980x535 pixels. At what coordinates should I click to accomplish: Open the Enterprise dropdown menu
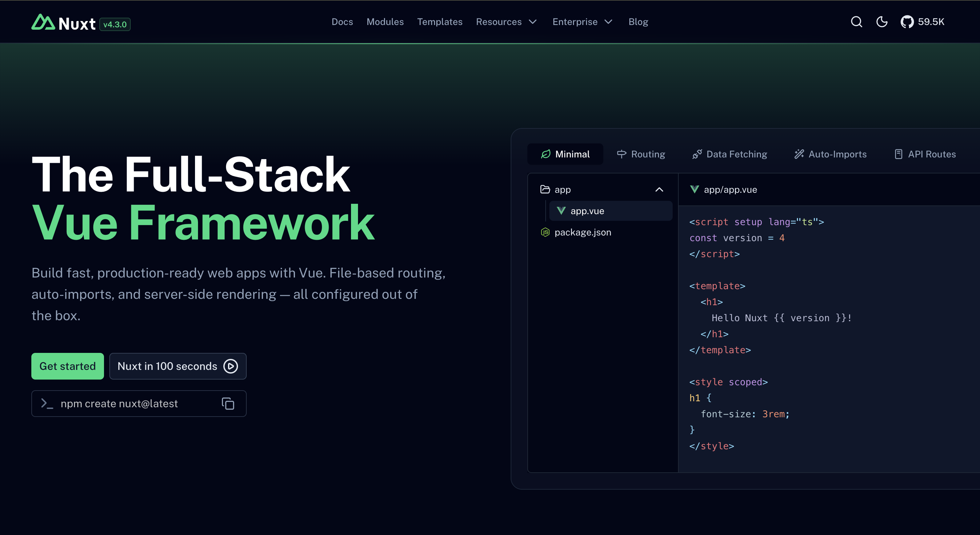[582, 22]
